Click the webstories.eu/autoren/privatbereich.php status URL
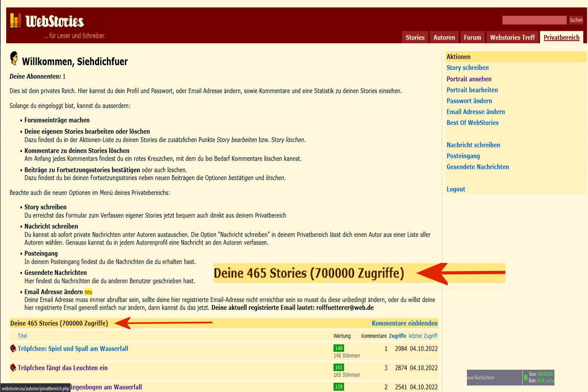588x392 pixels. click(x=35, y=388)
